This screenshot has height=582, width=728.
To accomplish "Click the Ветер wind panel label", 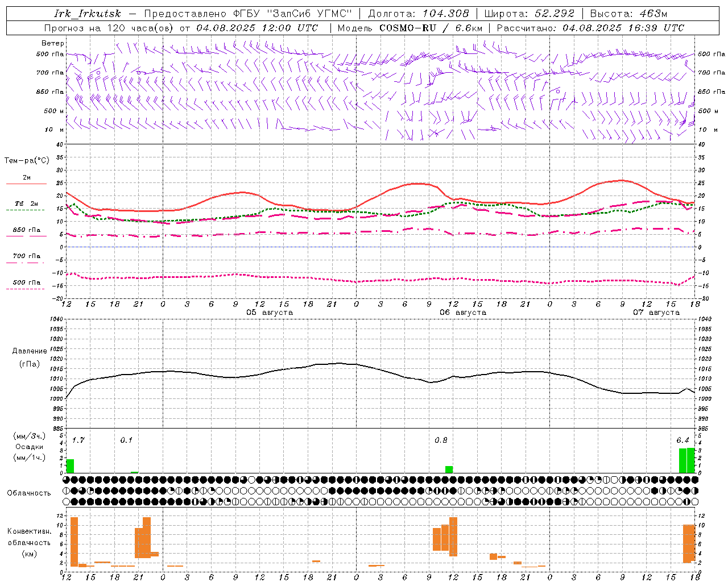I will 53,43.
